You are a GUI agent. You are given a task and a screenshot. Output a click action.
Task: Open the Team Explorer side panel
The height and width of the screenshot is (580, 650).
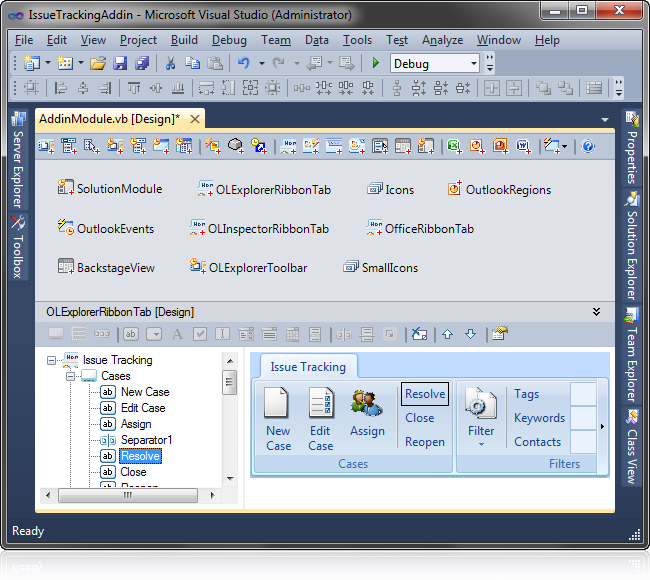click(631, 355)
